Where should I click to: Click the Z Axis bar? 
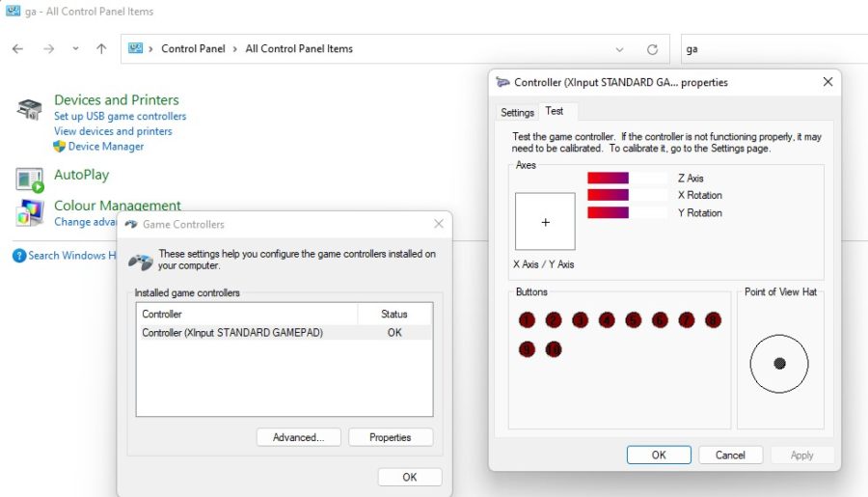tap(628, 178)
